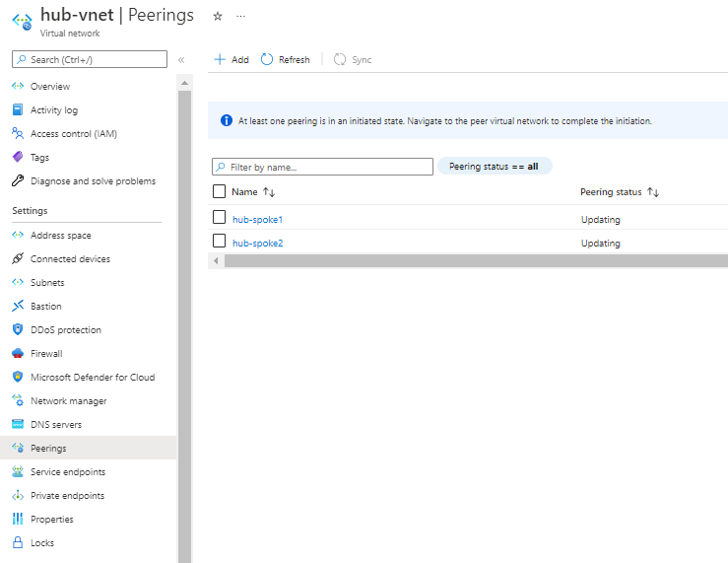The height and width of the screenshot is (563, 728).
Task: Click the Refresh icon in toolbar
Action: click(x=267, y=60)
